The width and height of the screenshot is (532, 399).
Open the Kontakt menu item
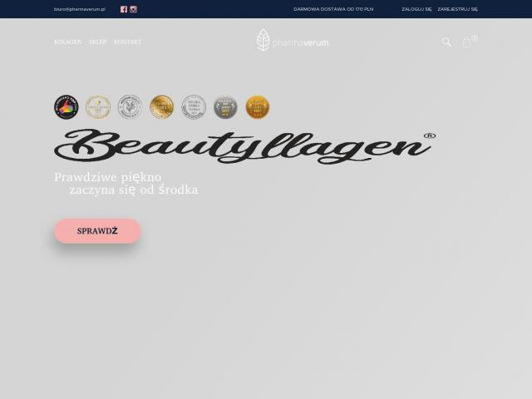click(x=127, y=42)
